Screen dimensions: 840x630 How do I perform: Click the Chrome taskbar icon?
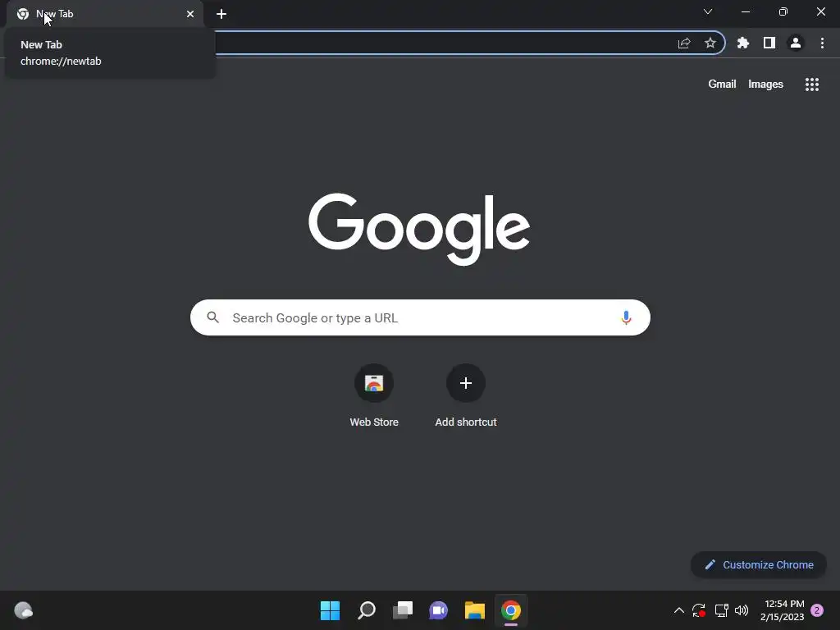(511, 610)
